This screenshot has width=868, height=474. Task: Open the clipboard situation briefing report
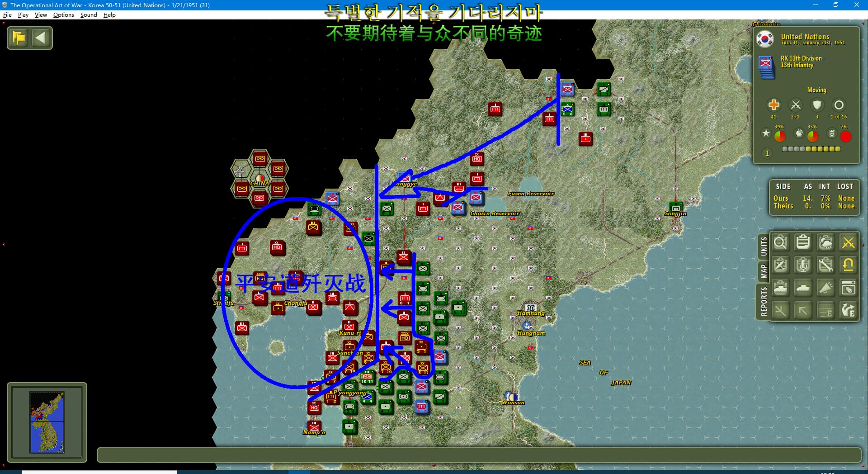[x=803, y=243]
